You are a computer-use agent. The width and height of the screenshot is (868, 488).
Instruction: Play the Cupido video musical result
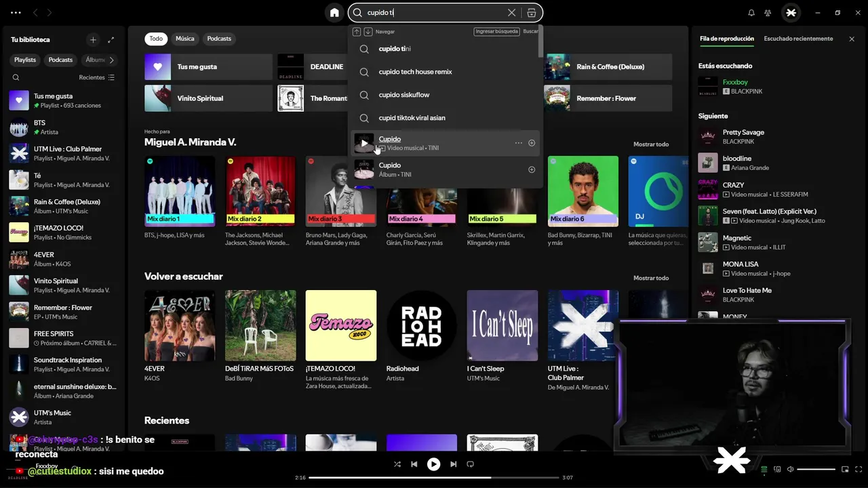point(364,143)
